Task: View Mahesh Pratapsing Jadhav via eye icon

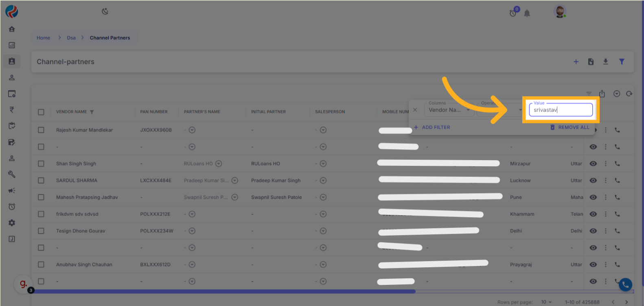Action: coord(593,197)
